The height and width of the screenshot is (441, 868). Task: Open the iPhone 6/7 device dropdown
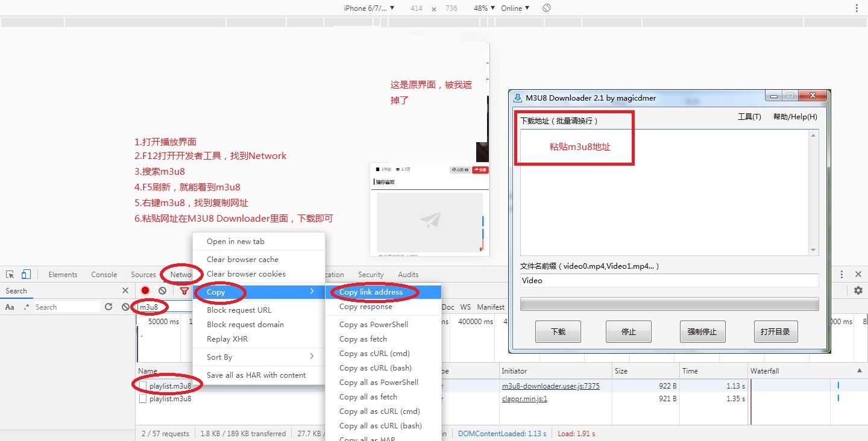coord(366,8)
